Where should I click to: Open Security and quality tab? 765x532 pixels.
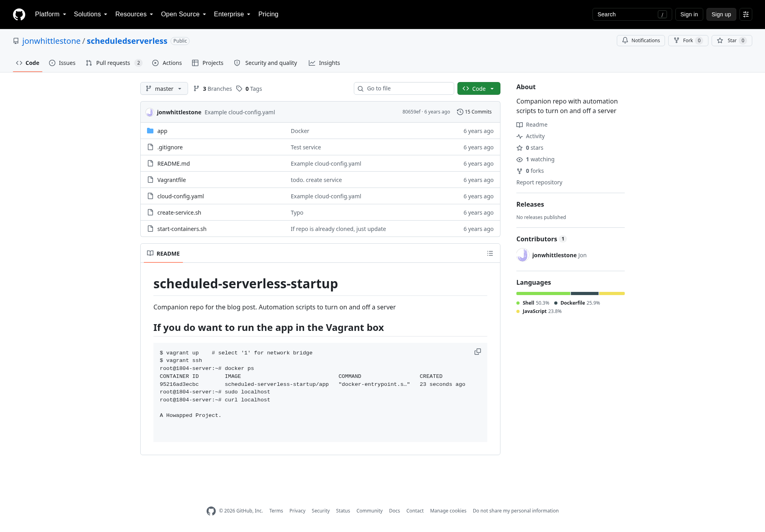click(x=265, y=63)
